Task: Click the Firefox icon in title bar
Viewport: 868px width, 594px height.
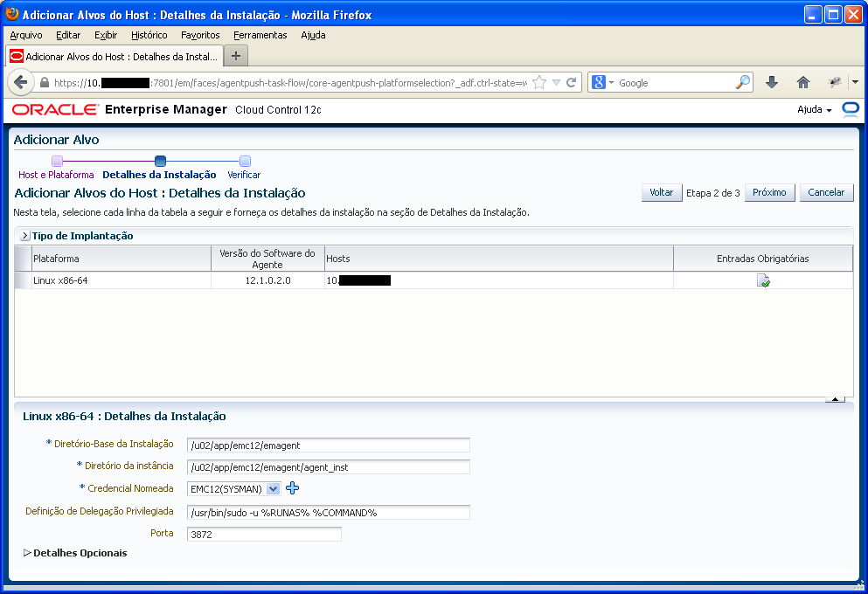Action: [11, 14]
